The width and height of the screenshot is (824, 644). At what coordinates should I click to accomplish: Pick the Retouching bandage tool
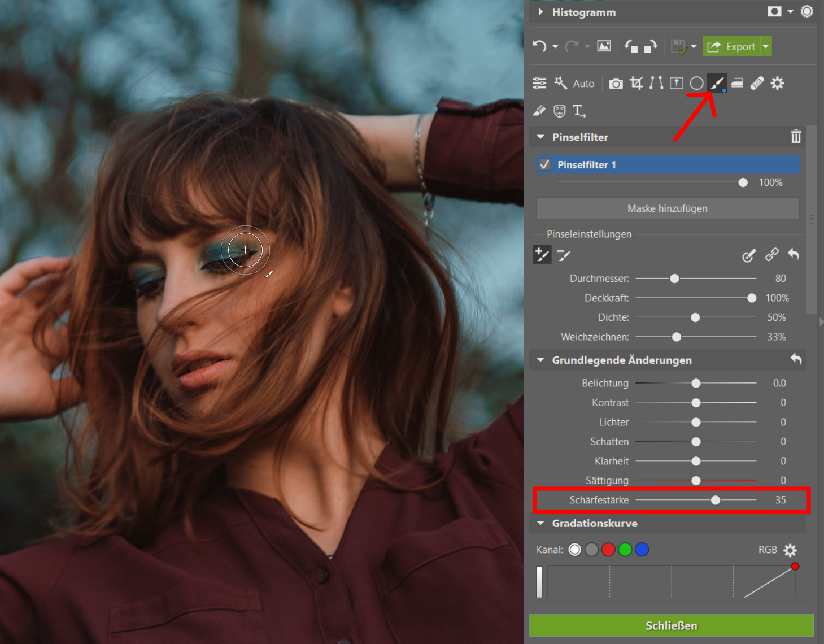click(757, 84)
